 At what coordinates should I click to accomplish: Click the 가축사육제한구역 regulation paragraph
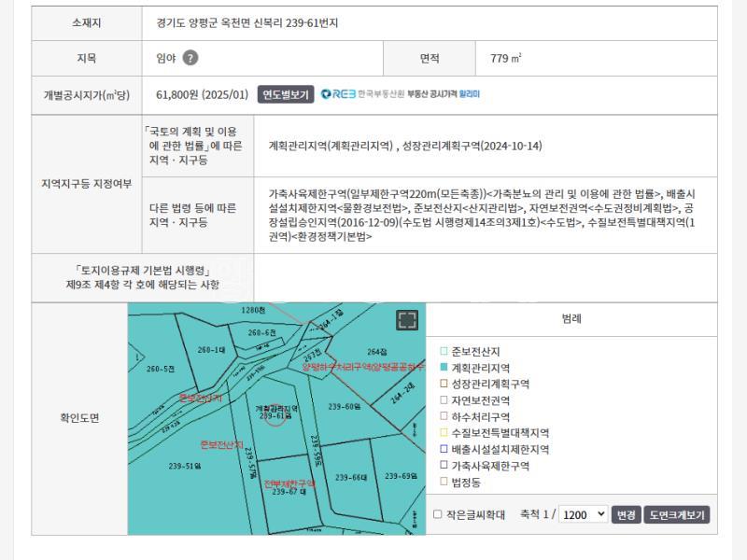point(482,216)
